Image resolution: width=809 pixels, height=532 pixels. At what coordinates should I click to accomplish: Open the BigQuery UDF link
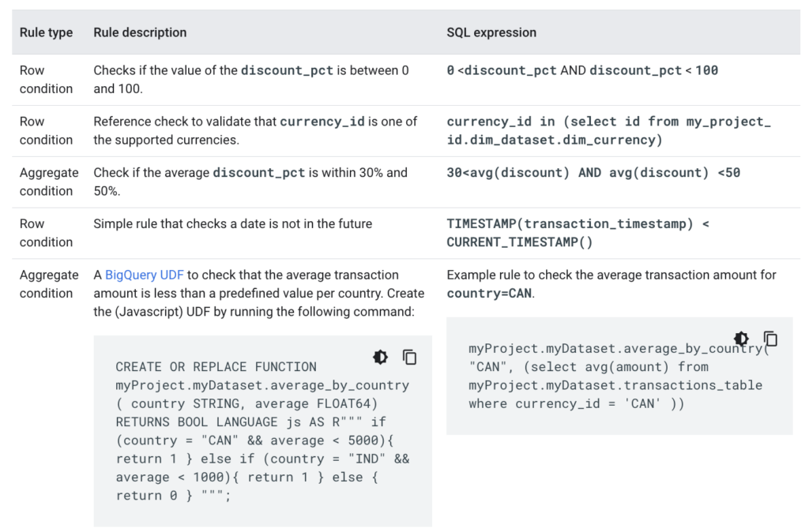pos(145,275)
